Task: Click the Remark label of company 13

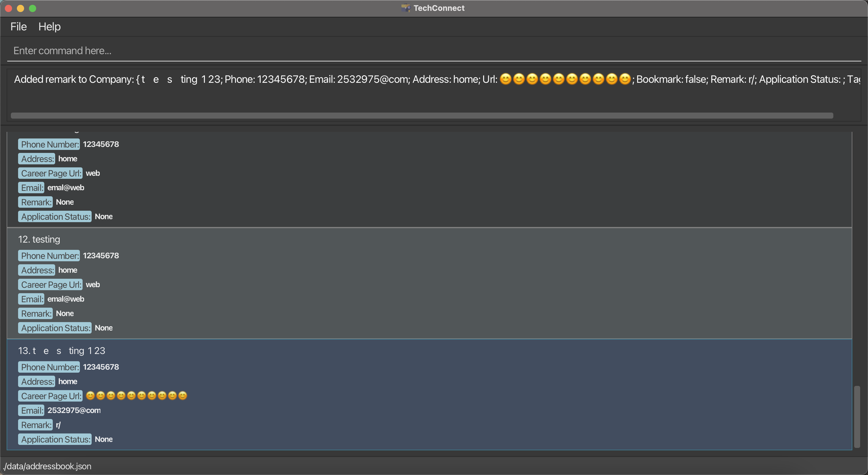Action: (x=36, y=425)
